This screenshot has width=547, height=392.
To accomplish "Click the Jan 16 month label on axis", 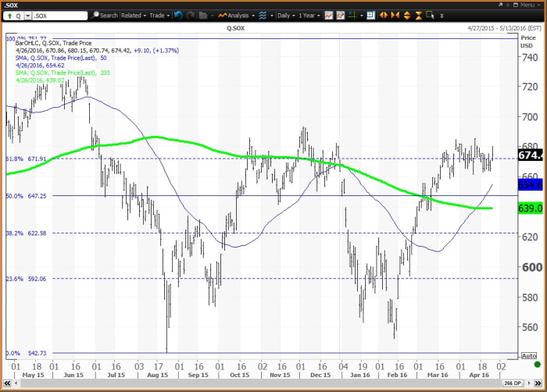I will [360, 376].
